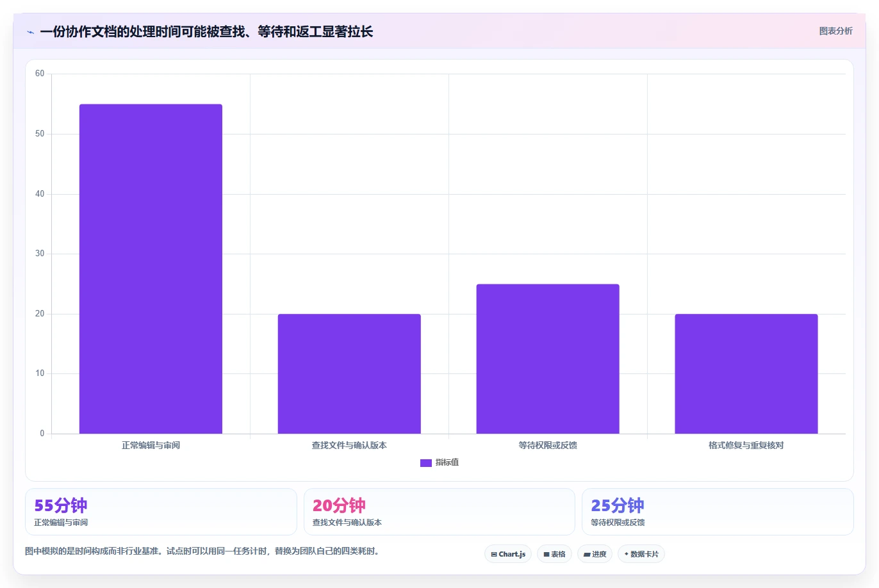879x588 pixels.
Task: Open the 55分钟 stat card
Action: tap(161, 512)
